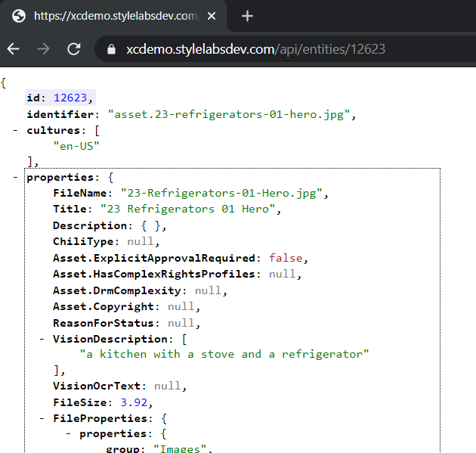Collapse the VisionDescription array
476x453 pixels.
[42, 339]
